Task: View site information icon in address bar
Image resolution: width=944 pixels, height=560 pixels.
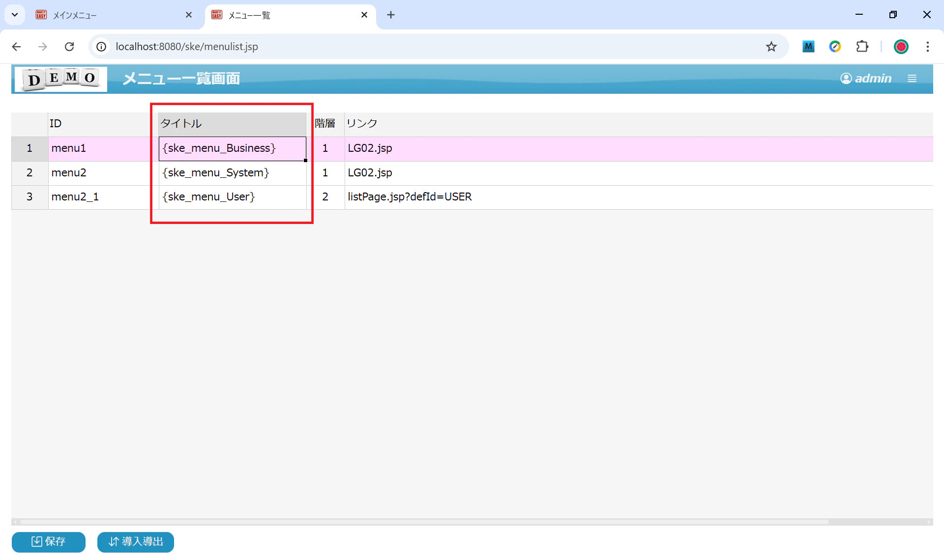Action: [101, 47]
